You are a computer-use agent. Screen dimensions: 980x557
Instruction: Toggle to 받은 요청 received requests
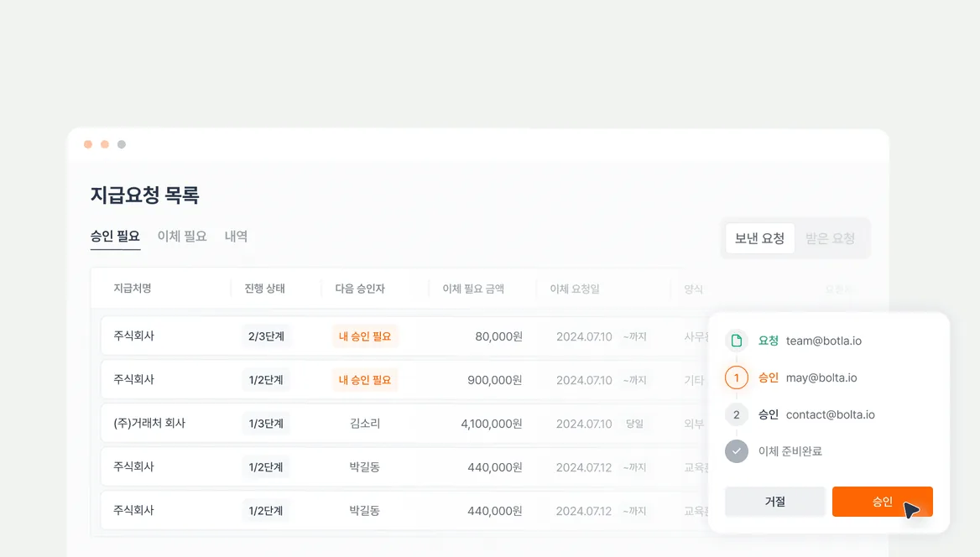point(830,238)
